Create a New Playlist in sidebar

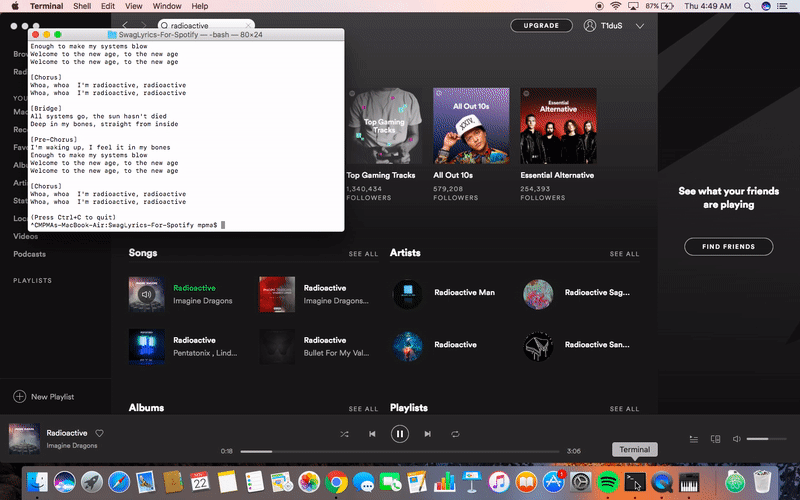44,396
